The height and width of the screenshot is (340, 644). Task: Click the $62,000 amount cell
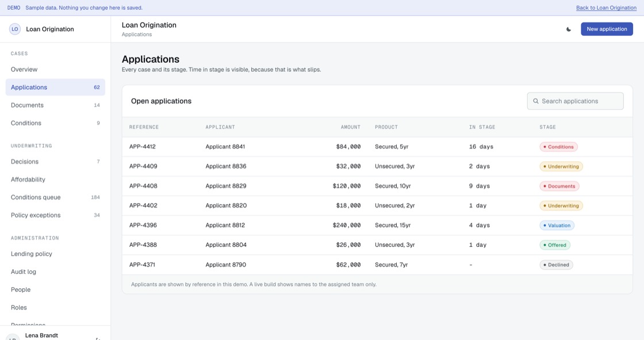coord(348,265)
